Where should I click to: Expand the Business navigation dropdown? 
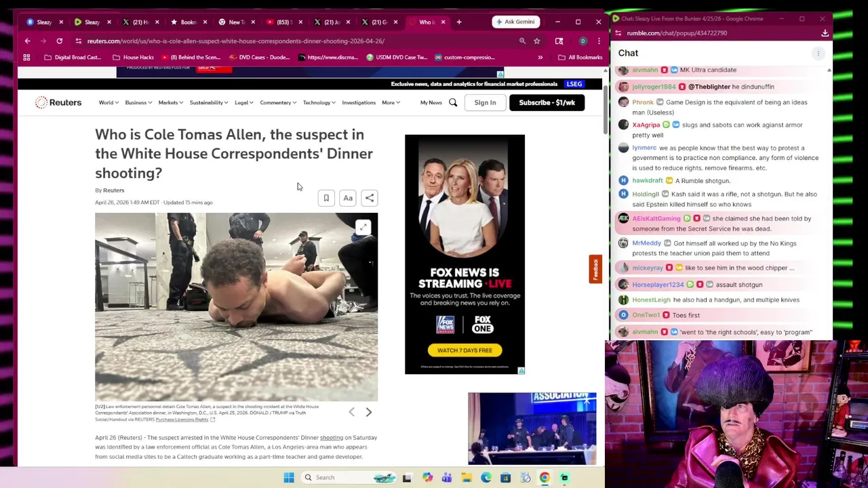(138, 102)
